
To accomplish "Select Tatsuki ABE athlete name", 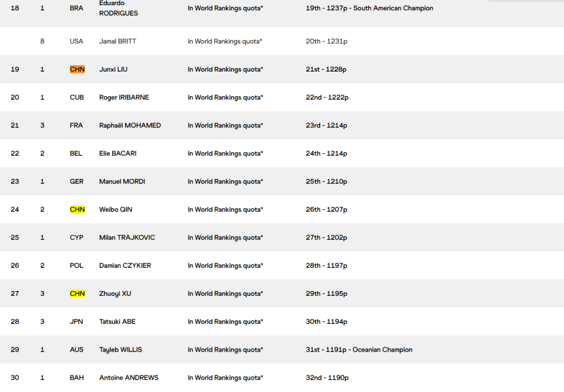I will click(x=117, y=322).
